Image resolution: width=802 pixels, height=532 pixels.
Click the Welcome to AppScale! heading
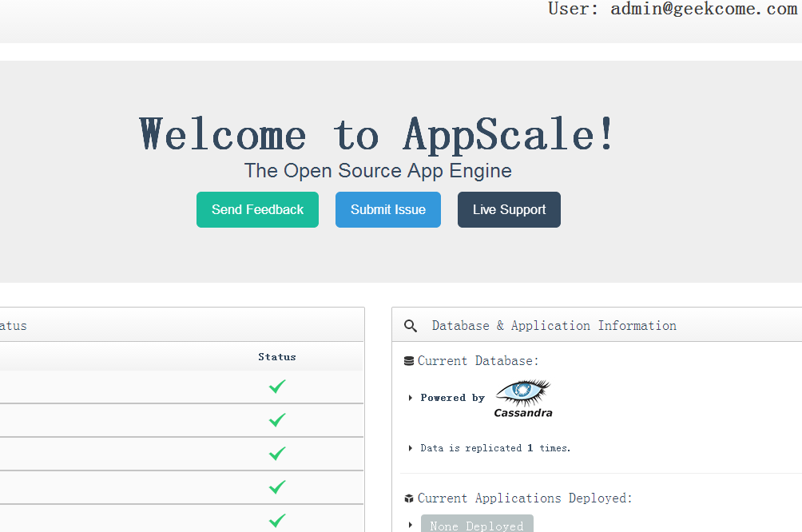376,134
